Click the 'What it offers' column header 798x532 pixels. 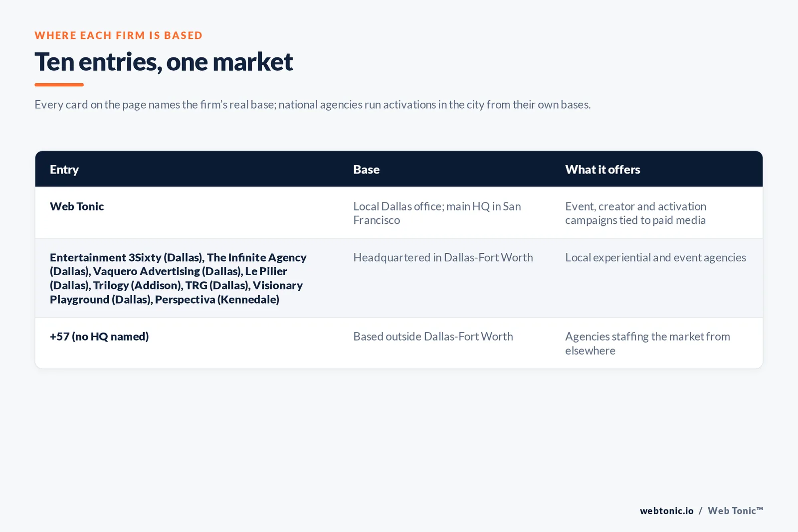(602, 170)
